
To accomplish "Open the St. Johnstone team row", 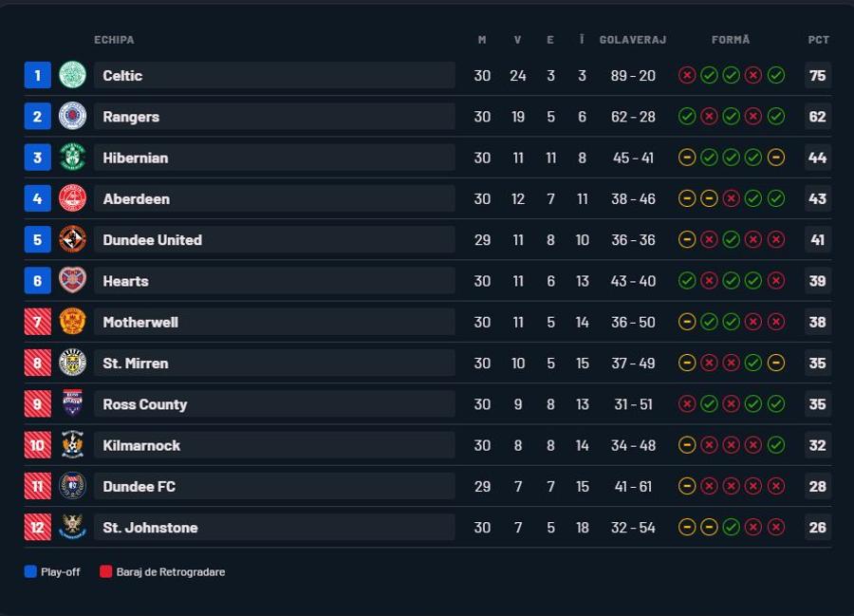I will pyautogui.click(x=274, y=527).
